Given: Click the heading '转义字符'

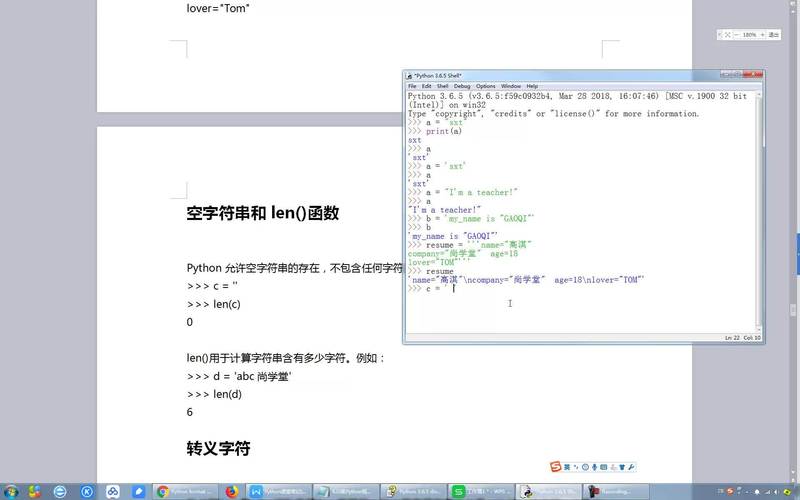Looking at the screenshot, I should tap(218, 448).
